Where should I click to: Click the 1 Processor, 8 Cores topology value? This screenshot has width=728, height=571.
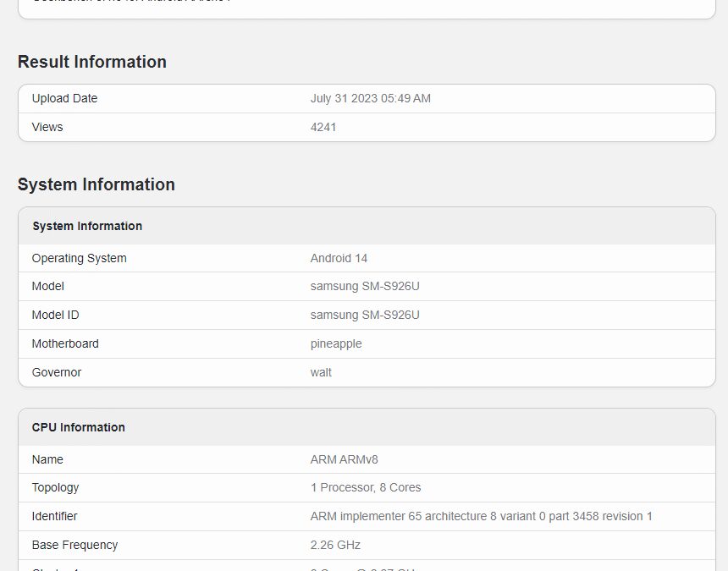pos(365,487)
